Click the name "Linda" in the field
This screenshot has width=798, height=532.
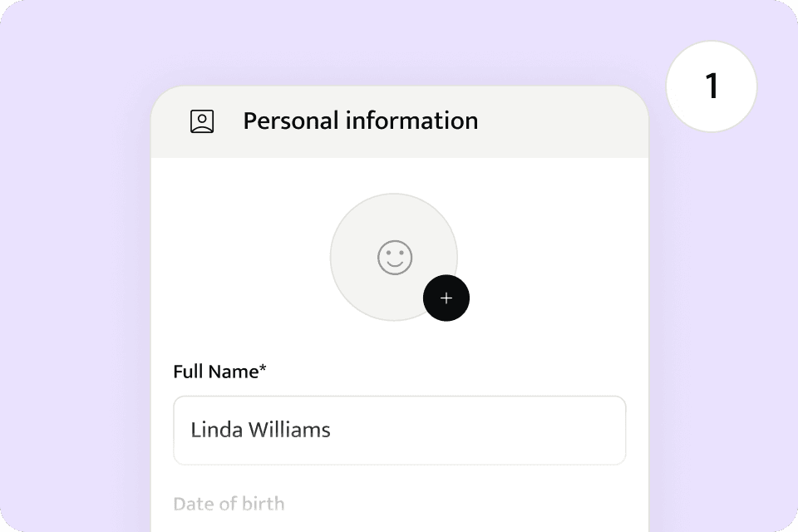[x=213, y=430]
